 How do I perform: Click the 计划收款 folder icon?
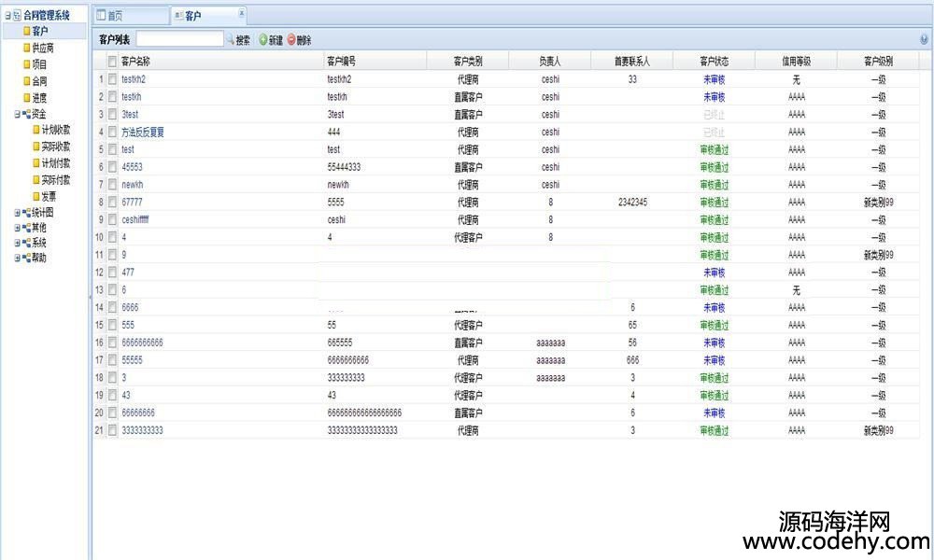pos(36,130)
